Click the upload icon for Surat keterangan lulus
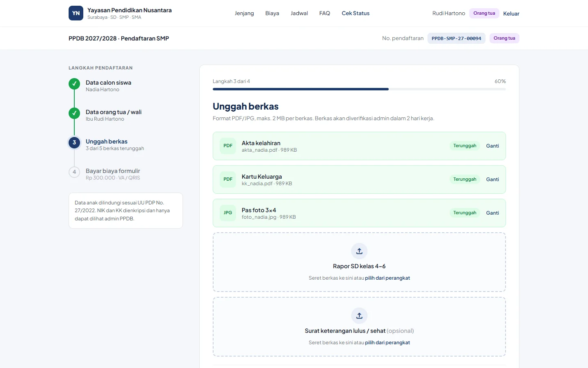Screen dimensions: 588x368 359,316
